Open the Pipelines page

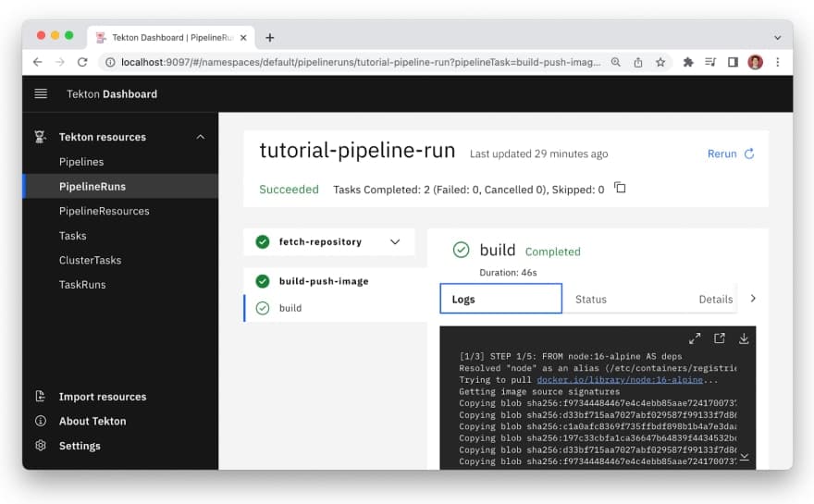point(81,162)
